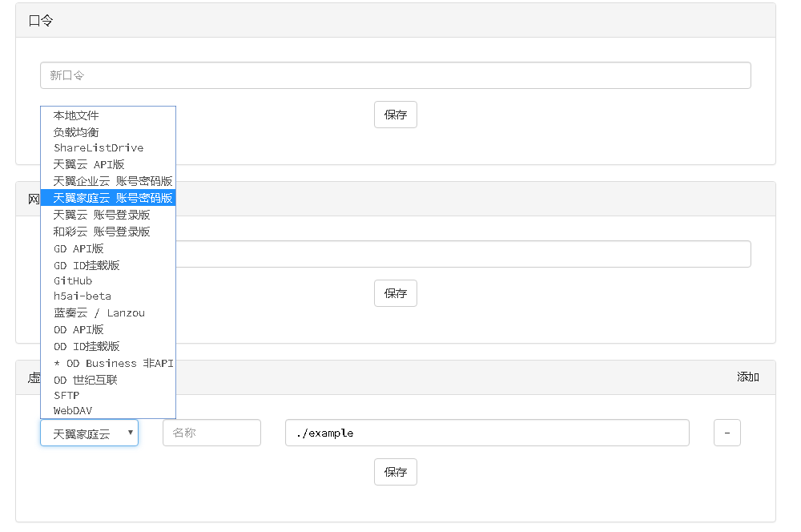801x532 pixels.
Task: Select 天翼企业云 账号密码版 option
Action: coord(108,181)
